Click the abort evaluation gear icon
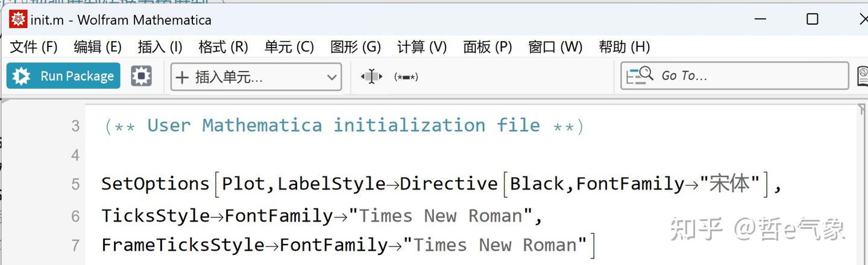 tap(141, 76)
